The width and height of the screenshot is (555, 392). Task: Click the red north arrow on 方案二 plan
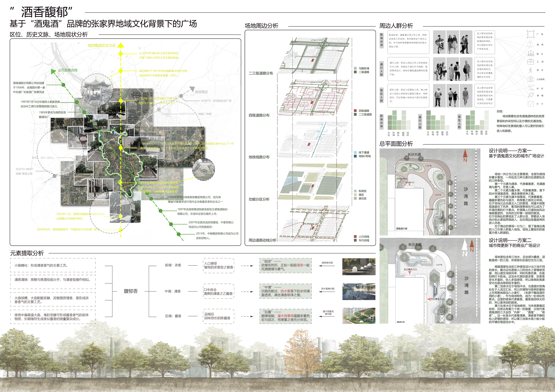point(472,246)
